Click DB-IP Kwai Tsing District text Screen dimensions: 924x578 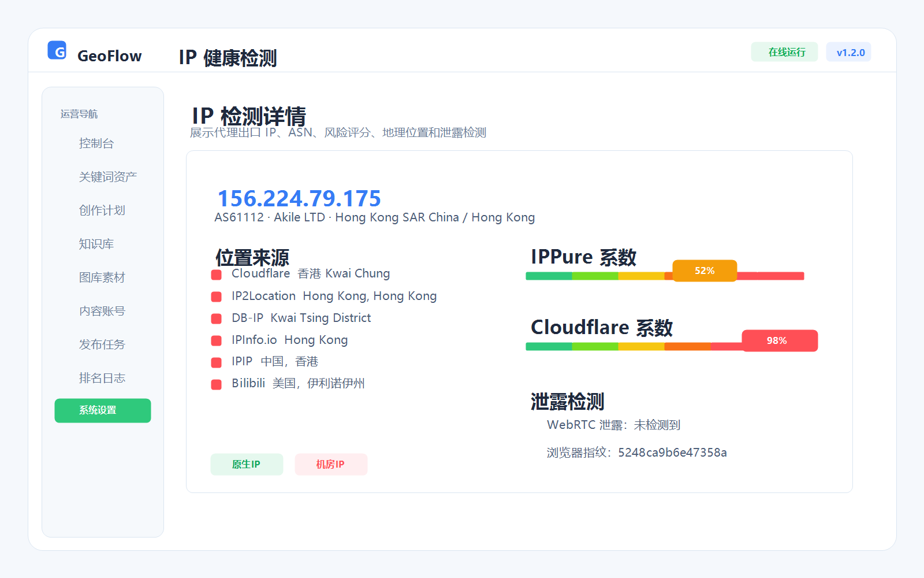pos(301,318)
